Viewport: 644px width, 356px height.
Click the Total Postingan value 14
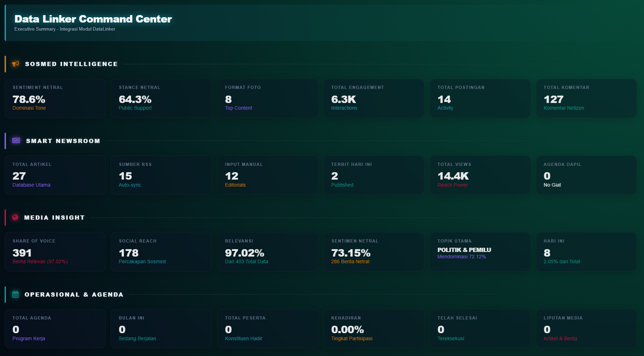pyautogui.click(x=444, y=99)
